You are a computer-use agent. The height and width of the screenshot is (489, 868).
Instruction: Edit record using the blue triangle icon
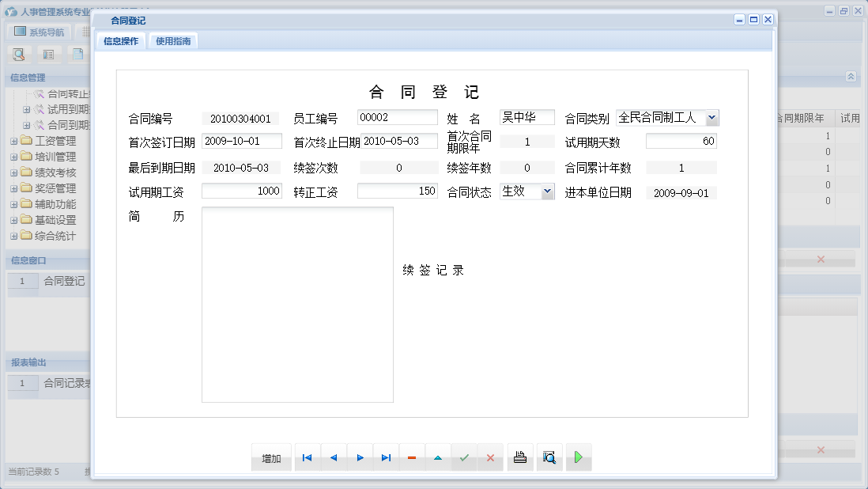coord(438,457)
